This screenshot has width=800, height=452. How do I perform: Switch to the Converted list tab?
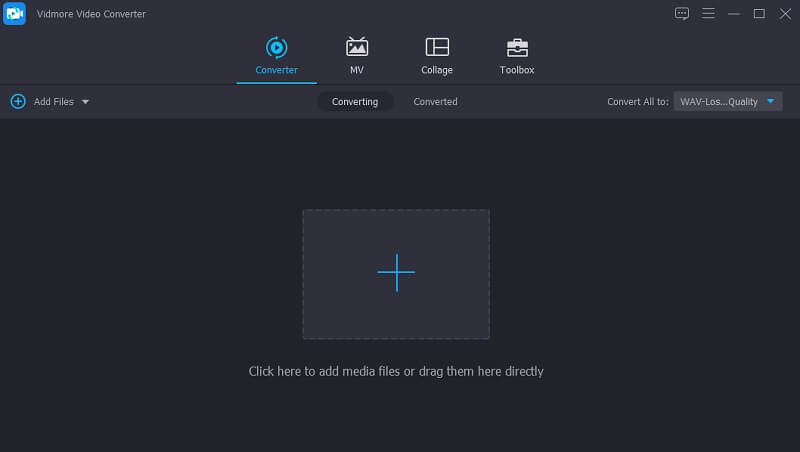tap(435, 101)
